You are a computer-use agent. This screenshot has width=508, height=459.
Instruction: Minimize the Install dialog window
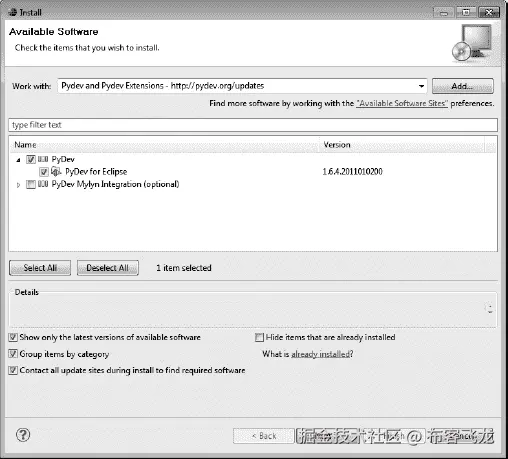tap(444, 13)
